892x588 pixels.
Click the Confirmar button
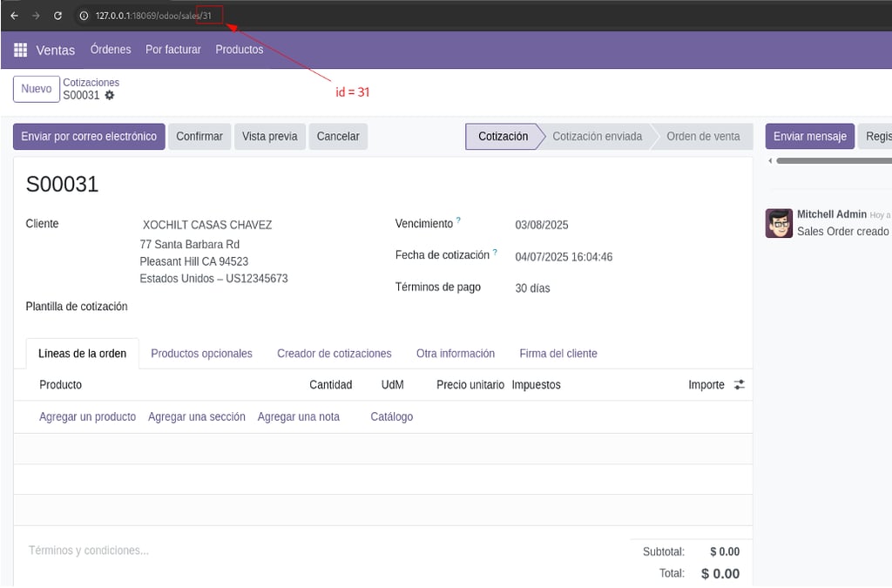tap(199, 137)
